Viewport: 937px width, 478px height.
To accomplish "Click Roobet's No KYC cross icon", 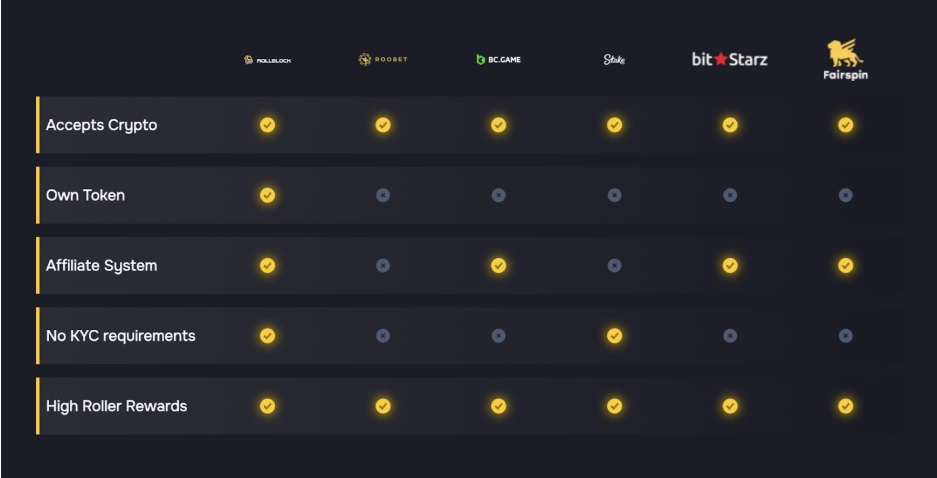I will tap(383, 336).
